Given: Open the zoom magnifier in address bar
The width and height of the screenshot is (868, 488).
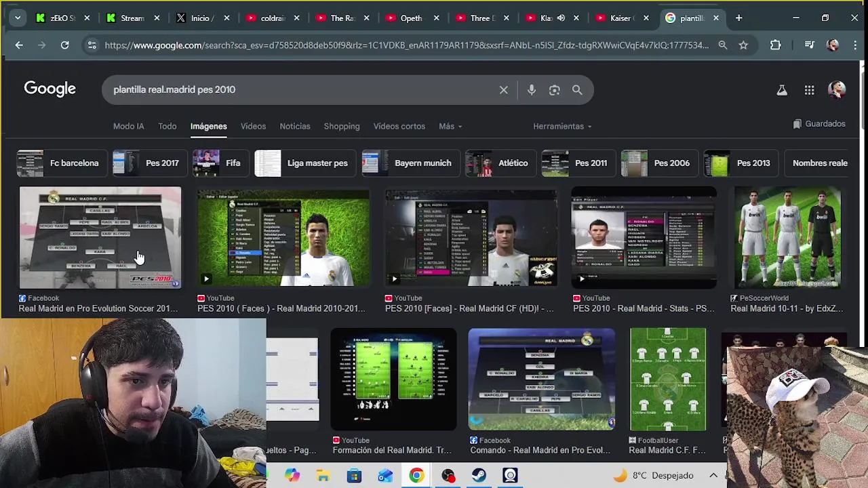Looking at the screenshot, I should [x=723, y=45].
